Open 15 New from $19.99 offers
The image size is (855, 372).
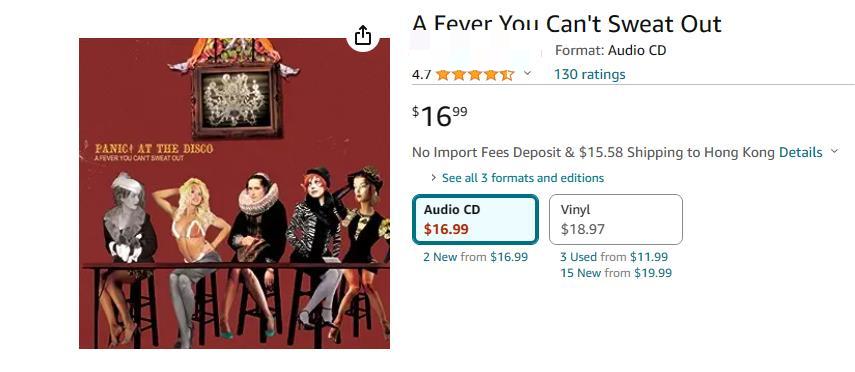pos(616,273)
